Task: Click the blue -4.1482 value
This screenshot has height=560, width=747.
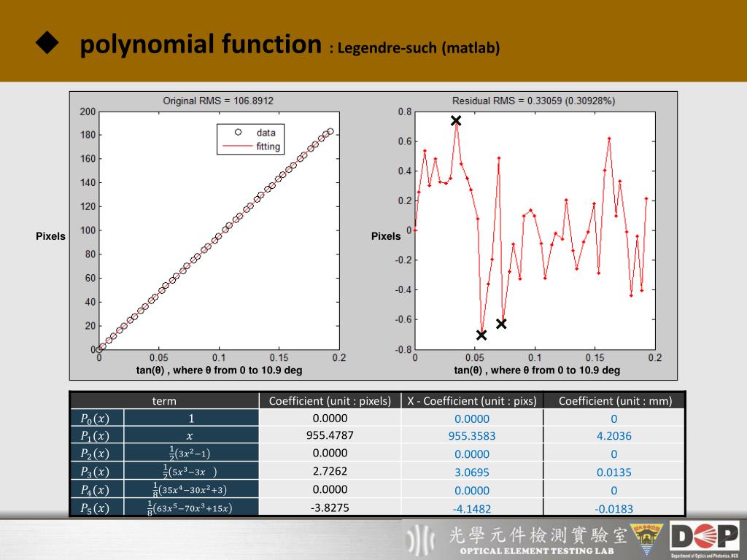Action: tap(472, 508)
